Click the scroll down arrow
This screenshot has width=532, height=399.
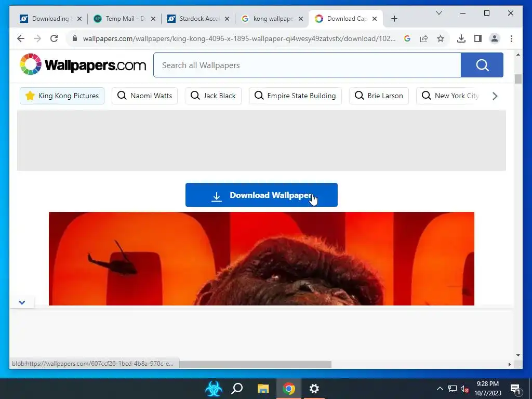pyautogui.click(x=518, y=355)
